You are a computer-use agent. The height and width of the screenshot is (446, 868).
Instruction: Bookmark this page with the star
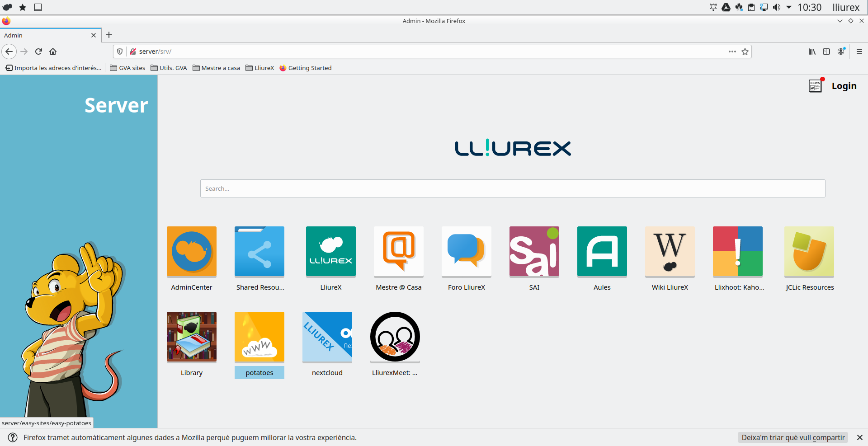tap(745, 52)
